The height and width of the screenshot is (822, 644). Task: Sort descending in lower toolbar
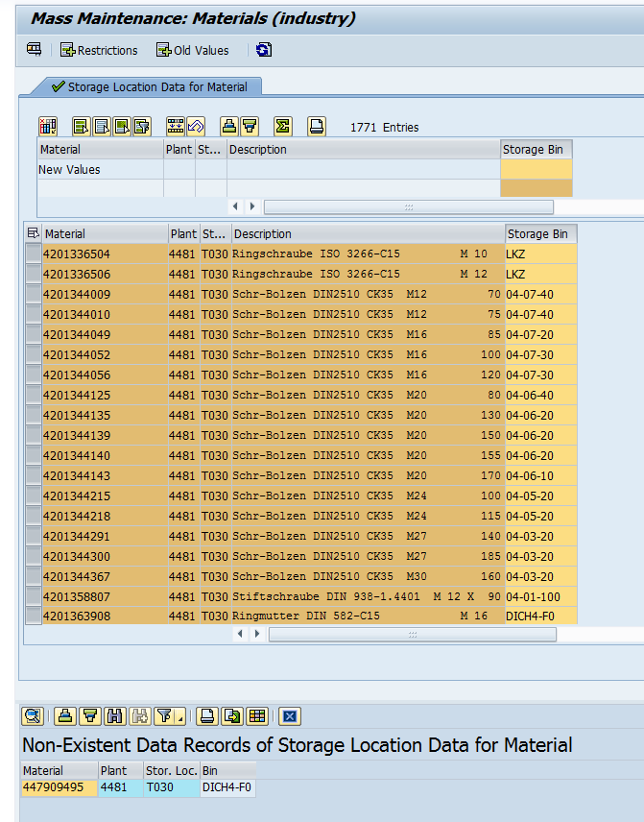pos(90,716)
